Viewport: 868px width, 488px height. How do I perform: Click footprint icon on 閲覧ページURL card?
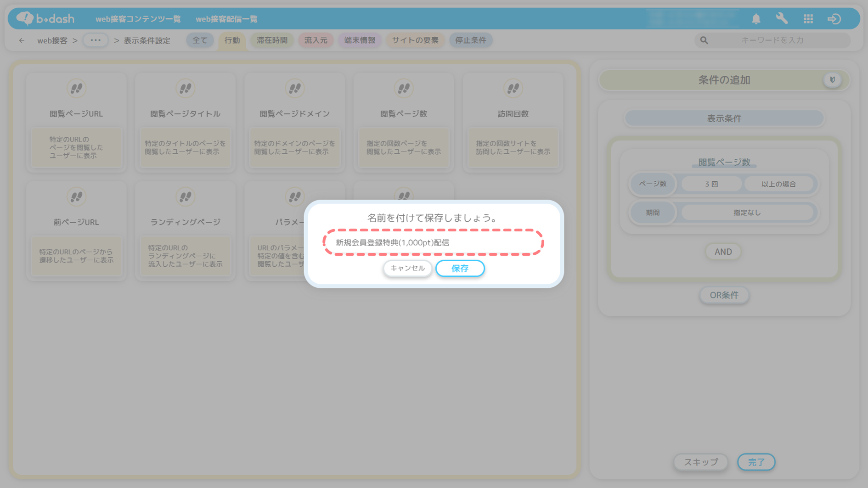click(x=76, y=88)
